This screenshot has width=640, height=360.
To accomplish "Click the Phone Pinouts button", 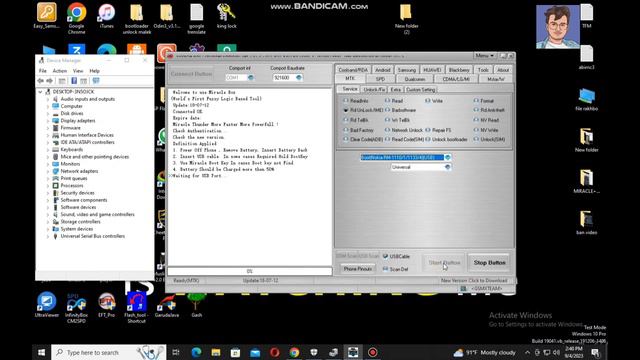I will pyautogui.click(x=358, y=269).
